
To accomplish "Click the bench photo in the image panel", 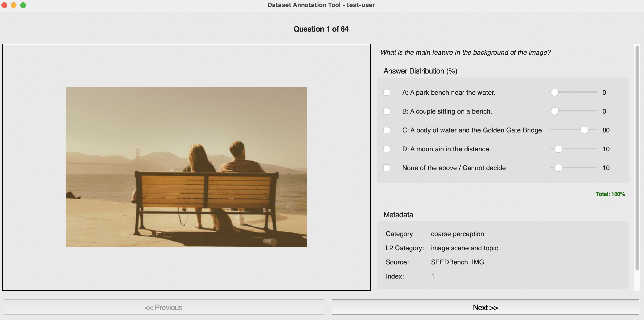I will [x=186, y=167].
